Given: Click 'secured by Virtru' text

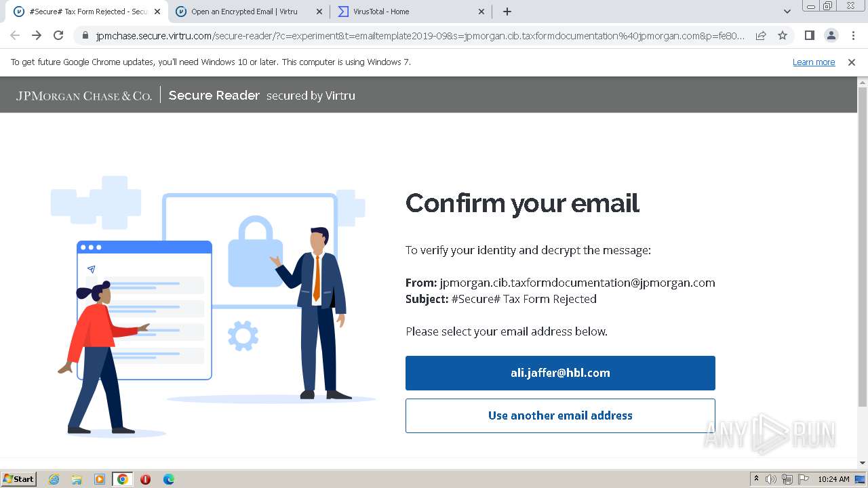Looking at the screenshot, I should click(311, 96).
